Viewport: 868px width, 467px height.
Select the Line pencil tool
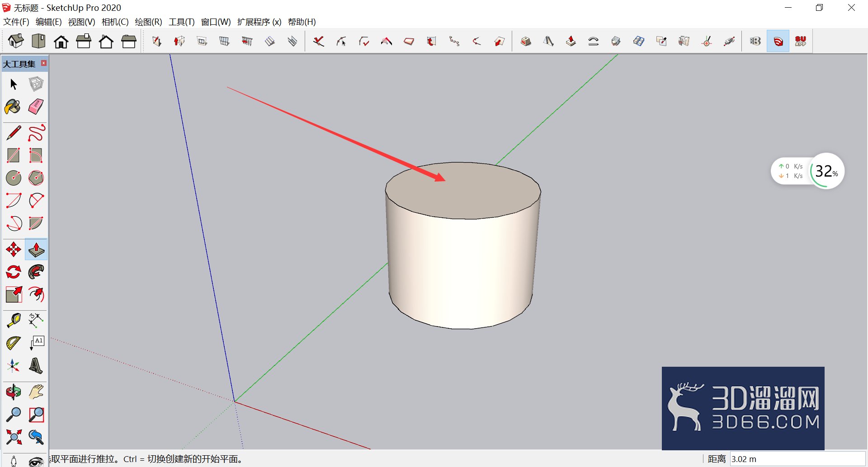click(x=14, y=133)
